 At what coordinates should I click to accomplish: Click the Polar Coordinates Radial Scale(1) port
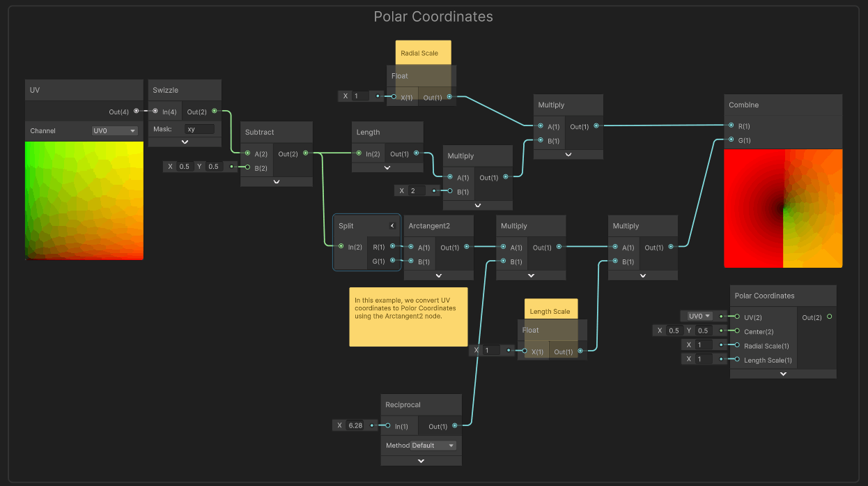click(737, 346)
